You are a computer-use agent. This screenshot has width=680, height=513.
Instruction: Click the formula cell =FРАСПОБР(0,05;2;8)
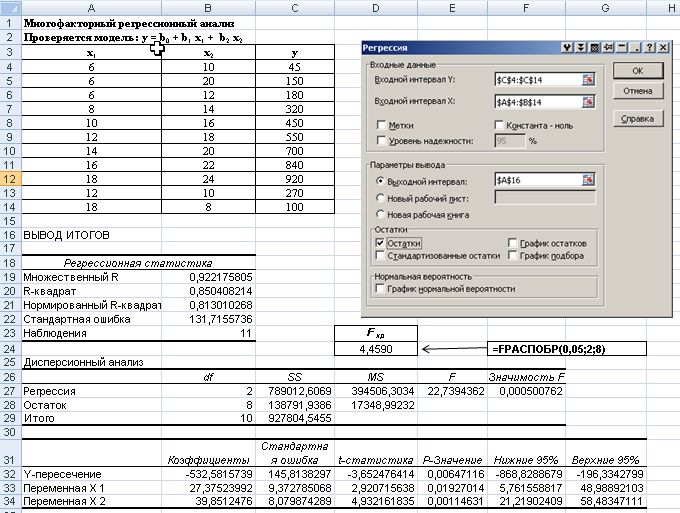click(566, 349)
